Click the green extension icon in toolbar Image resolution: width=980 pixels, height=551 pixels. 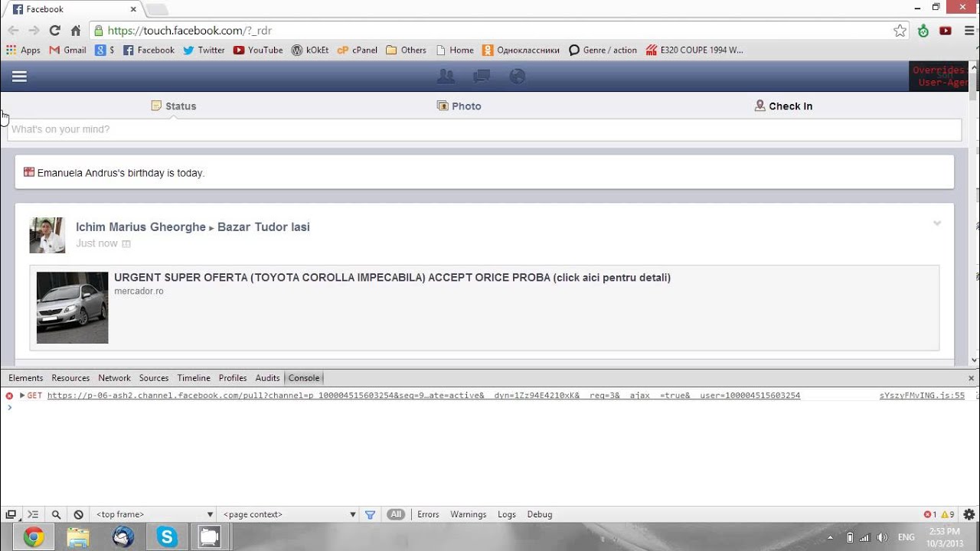pos(923,31)
